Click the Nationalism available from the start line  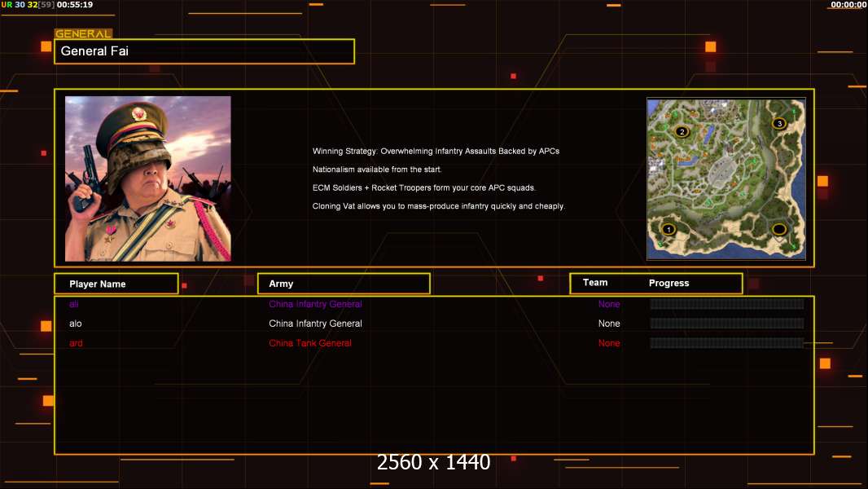(377, 170)
